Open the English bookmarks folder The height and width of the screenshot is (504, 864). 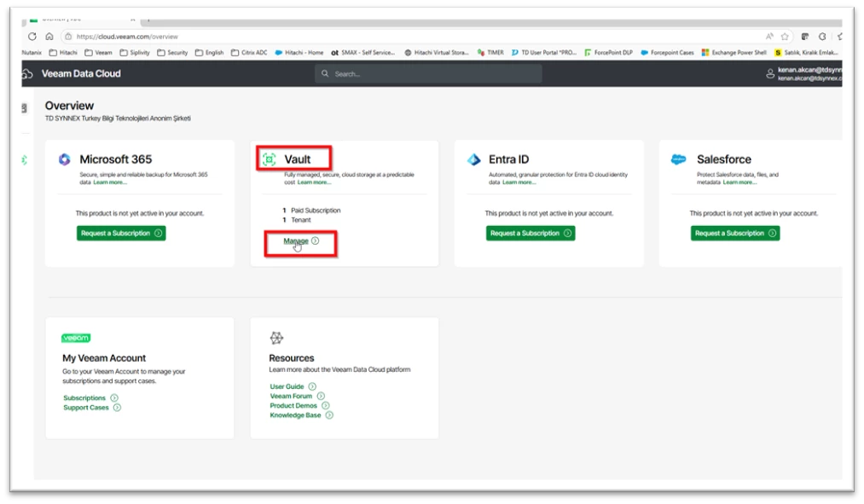209,52
